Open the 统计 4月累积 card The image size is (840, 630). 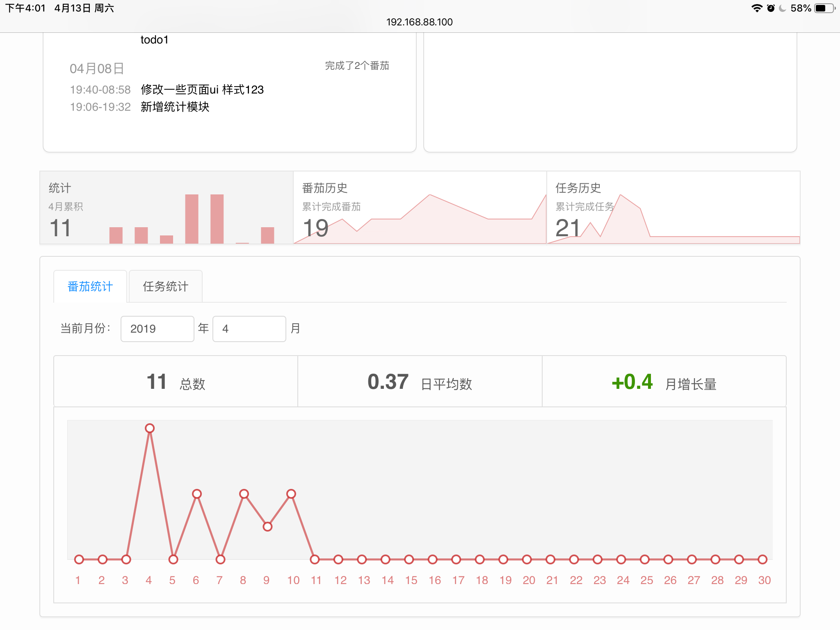167,208
